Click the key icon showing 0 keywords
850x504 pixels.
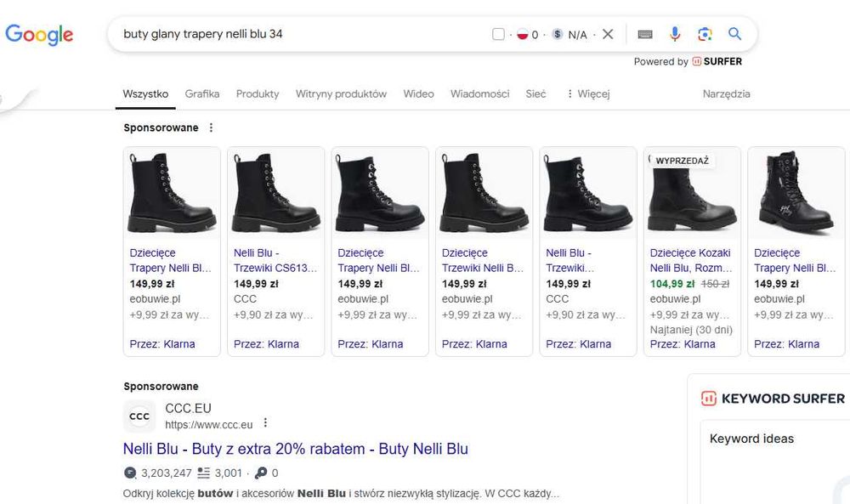tap(261, 473)
